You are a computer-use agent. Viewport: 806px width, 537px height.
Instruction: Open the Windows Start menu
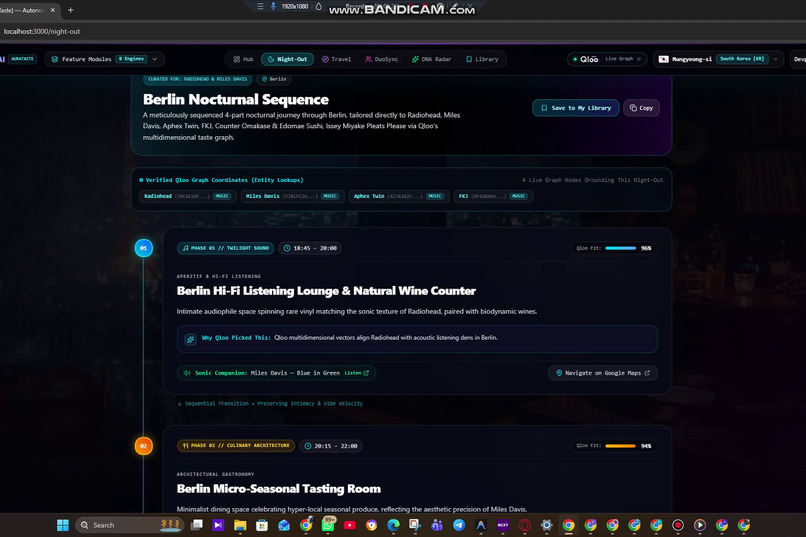tap(63, 525)
